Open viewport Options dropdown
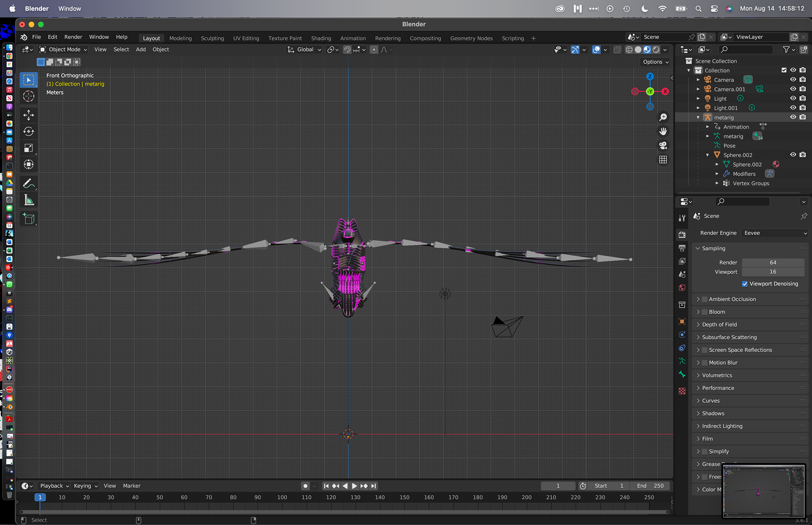Image resolution: width=812 pixels, height=525 pixels. coord(656,62)
